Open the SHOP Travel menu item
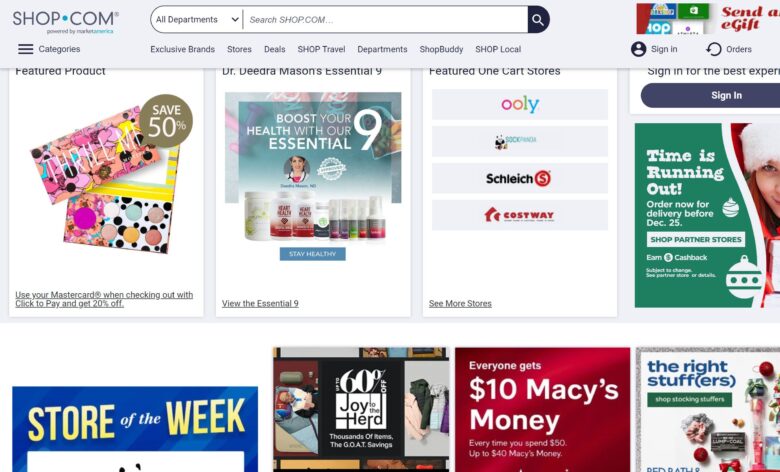780x472 pixels. pos(321,49)
